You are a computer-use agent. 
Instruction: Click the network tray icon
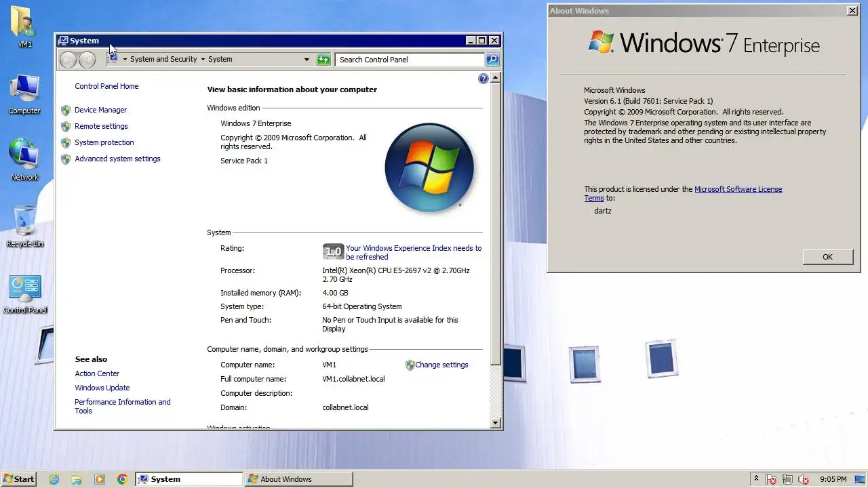[x=788, y=480]
